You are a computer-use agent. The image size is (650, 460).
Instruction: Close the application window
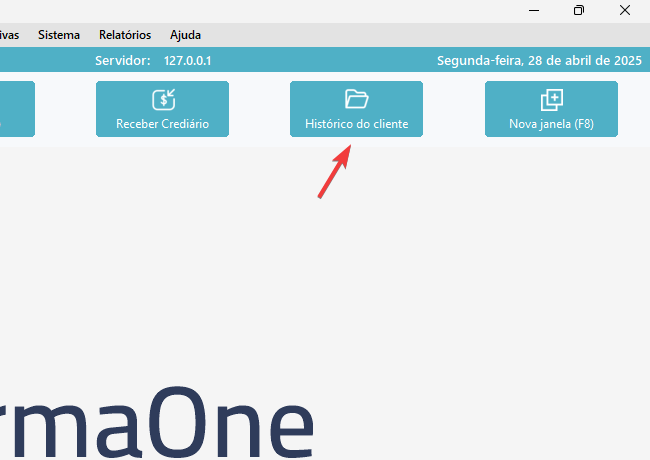[625, 10]
